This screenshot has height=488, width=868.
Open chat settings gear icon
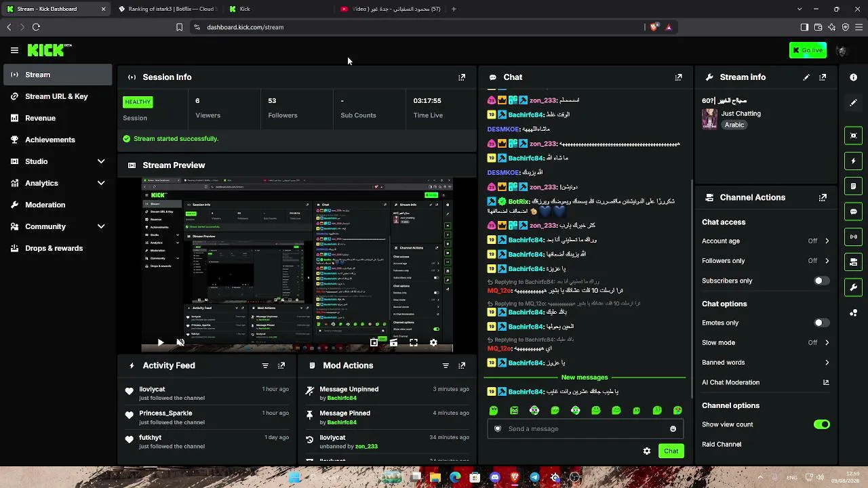[647, 451]
